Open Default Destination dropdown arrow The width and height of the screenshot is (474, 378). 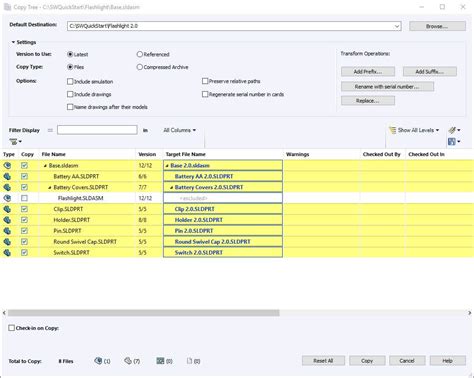[x=397, y=26]
